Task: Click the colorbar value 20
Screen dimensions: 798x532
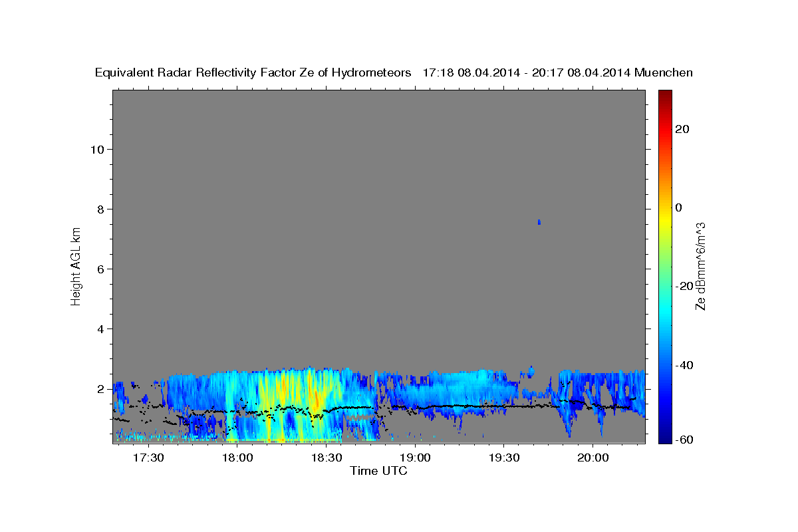Action: (x=682, y=129)
